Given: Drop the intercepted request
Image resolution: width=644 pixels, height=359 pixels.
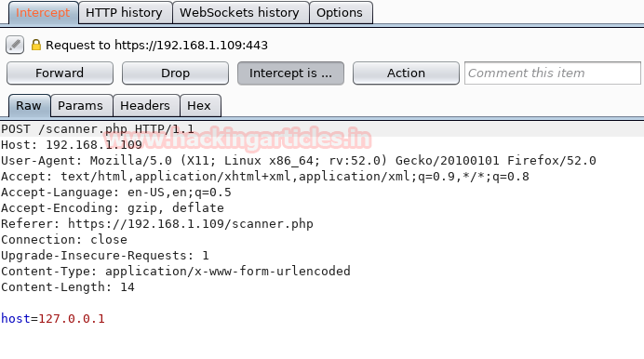Looking at the screenshot, I should (x=175, y=73).
